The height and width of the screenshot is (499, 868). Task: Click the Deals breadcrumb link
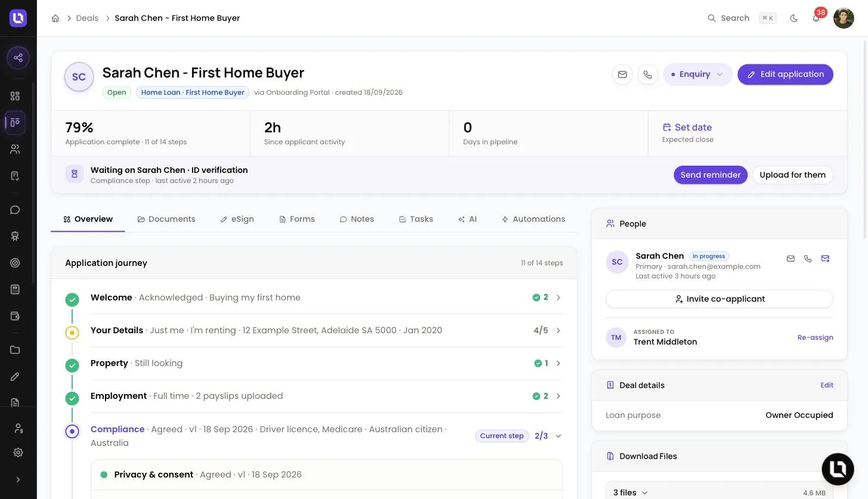coord(87,18)
